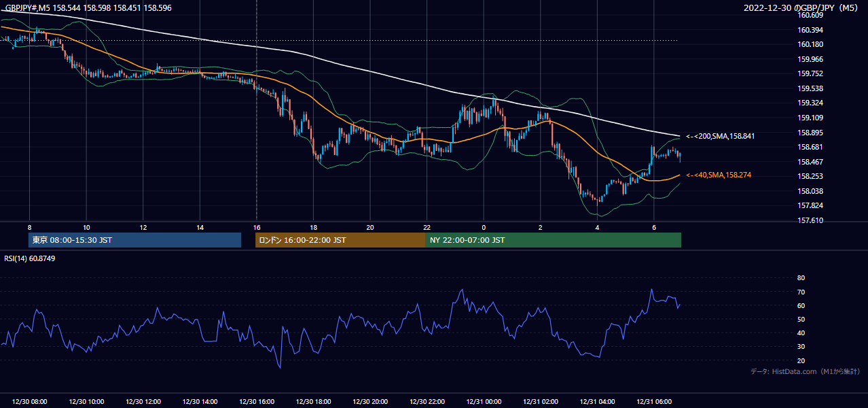Image resolution: width=868 pixels, height=408 pixels.
Task: Click the bottom axis label 12/30 16:00
Action: [x=257, y=402]
